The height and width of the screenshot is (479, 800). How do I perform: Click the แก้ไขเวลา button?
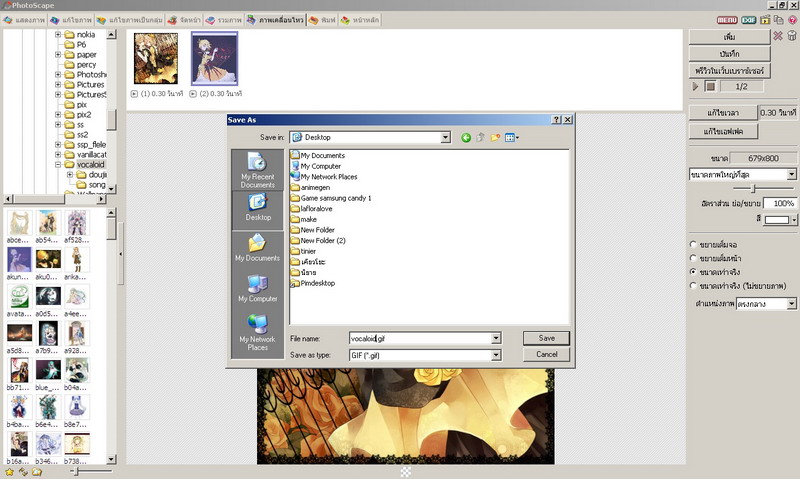[722, 113]
